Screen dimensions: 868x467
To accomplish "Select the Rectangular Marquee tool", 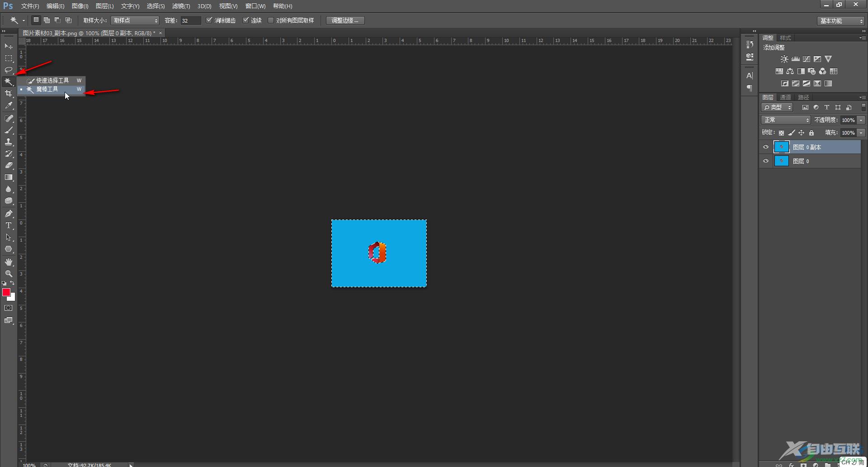I will (9, 58).
